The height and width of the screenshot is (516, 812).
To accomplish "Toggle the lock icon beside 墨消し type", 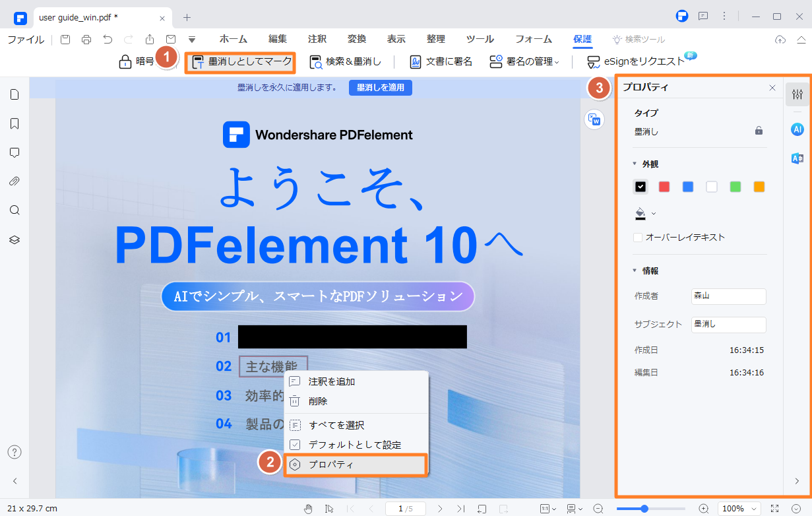I will tap(759, 131).
